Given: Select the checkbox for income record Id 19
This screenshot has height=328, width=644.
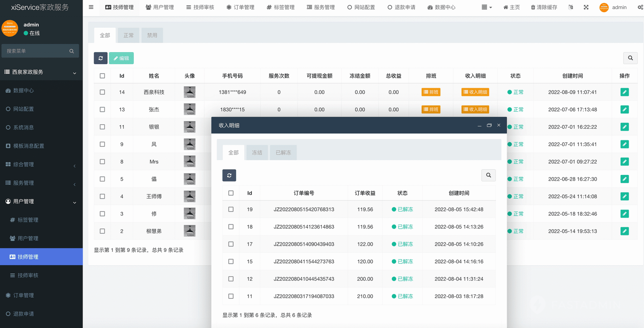Looking at the screenshot, I should click(231, 210).
